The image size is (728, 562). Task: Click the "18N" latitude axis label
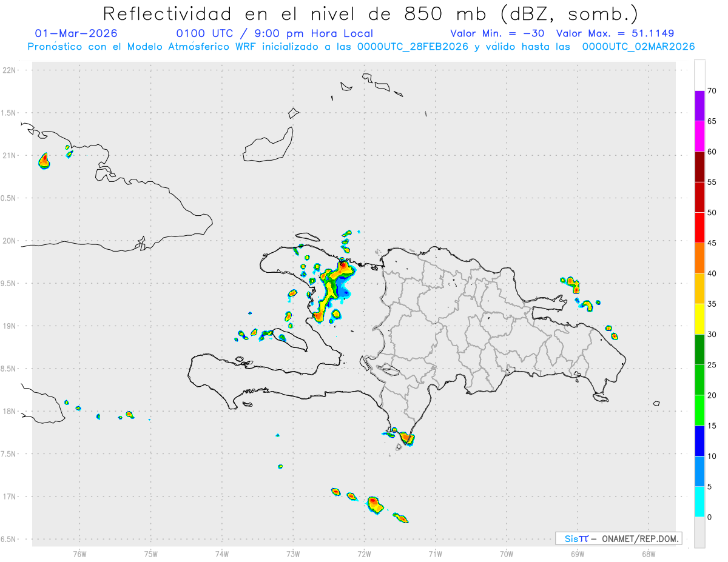pyautogui.click(x=10, y=411)
